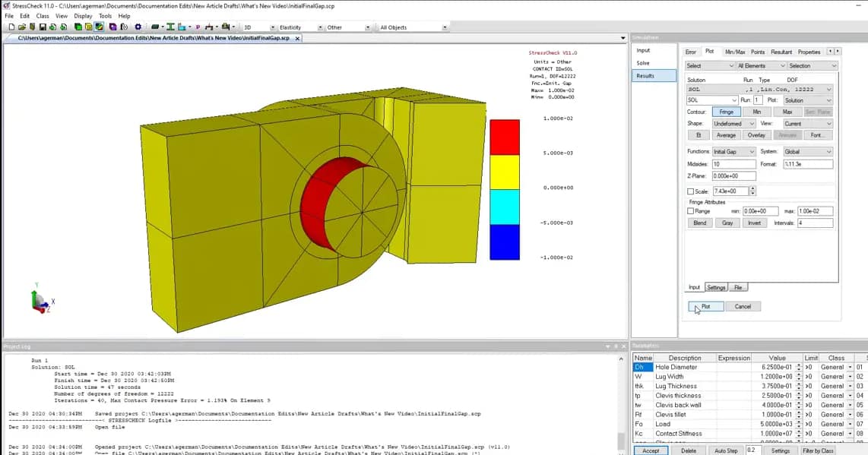The image size is (868, 455).
Task: Click the red band on the color legend
Action: point(505,134)
